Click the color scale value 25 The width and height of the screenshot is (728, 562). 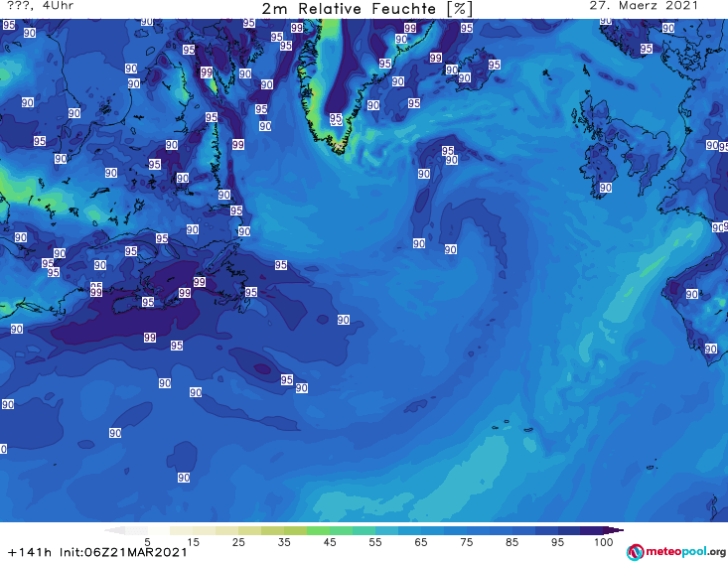pyautogui.click(x=238, y=542)
